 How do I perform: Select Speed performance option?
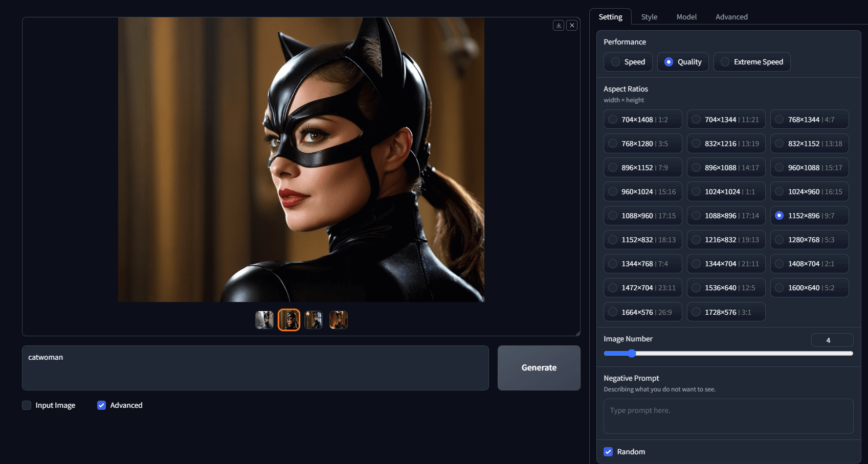coord(628,62)
